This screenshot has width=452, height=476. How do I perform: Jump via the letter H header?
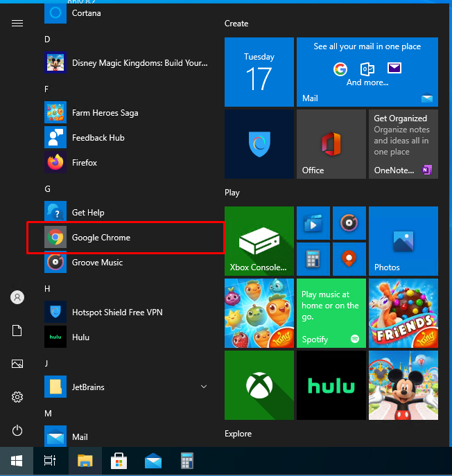click(47, 288)
